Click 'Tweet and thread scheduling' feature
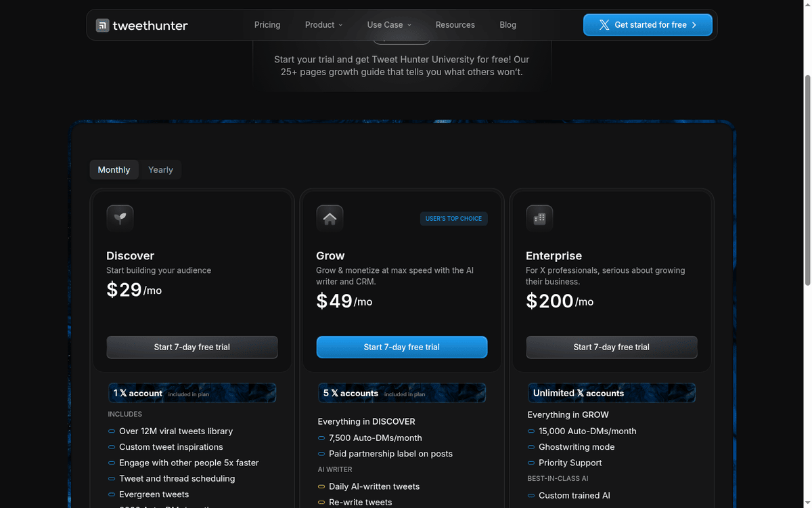Viewport: 812px width, 508px height. [x=177, y=479]
